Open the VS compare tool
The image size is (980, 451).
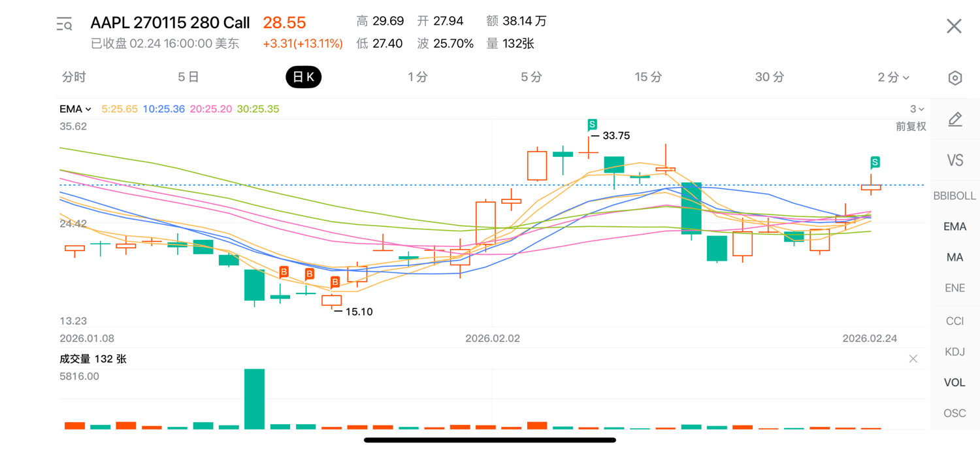[x=955, y=160]
